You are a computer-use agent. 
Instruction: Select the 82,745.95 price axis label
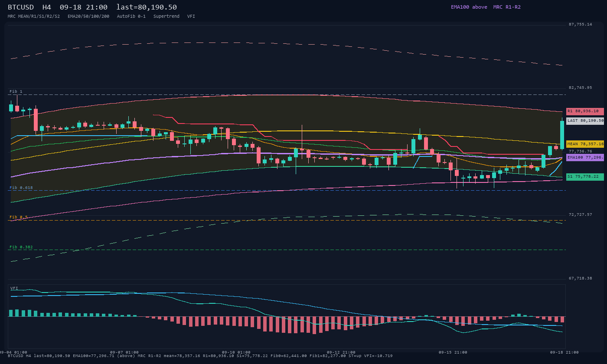coord(580,88)
